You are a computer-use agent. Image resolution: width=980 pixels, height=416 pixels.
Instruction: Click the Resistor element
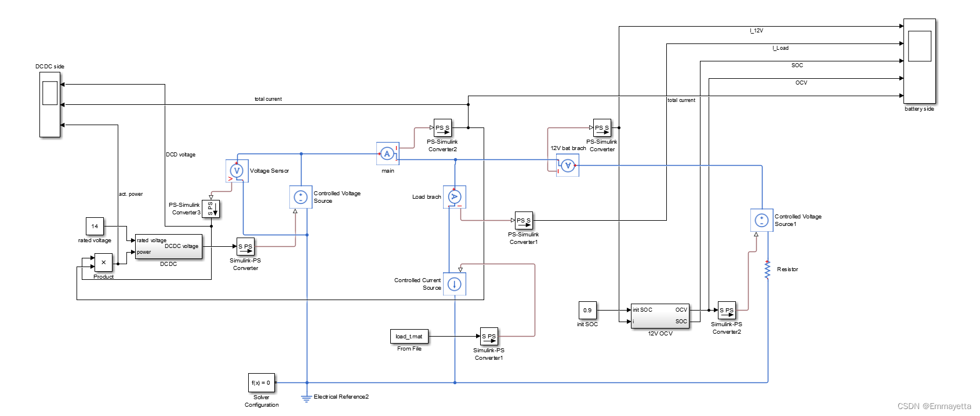[x=767, y=270]
